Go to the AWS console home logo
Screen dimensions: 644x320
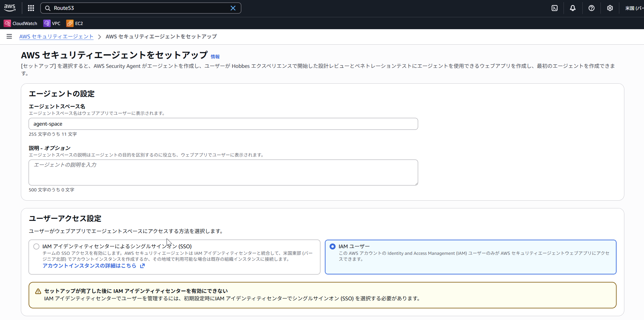pos(10,8)
